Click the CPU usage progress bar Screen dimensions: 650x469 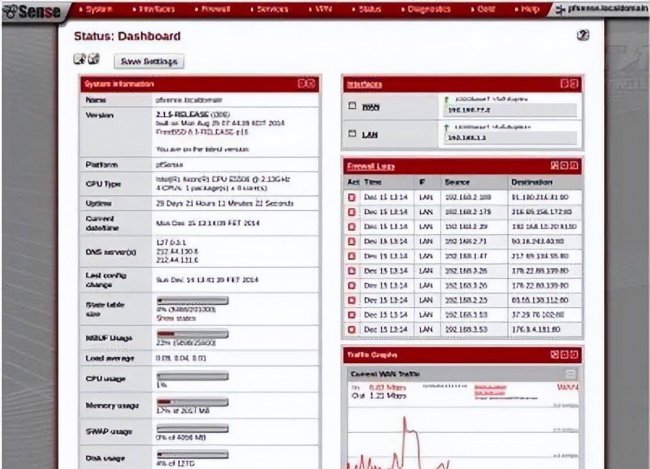coord(192,376)
